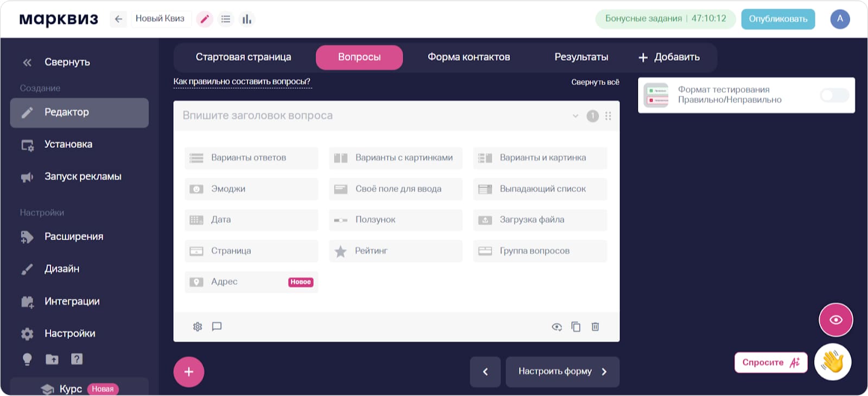The width and height of the screenshot is (868, 396).
Task: Select the Рейтинг star question type
Action: 395,251
